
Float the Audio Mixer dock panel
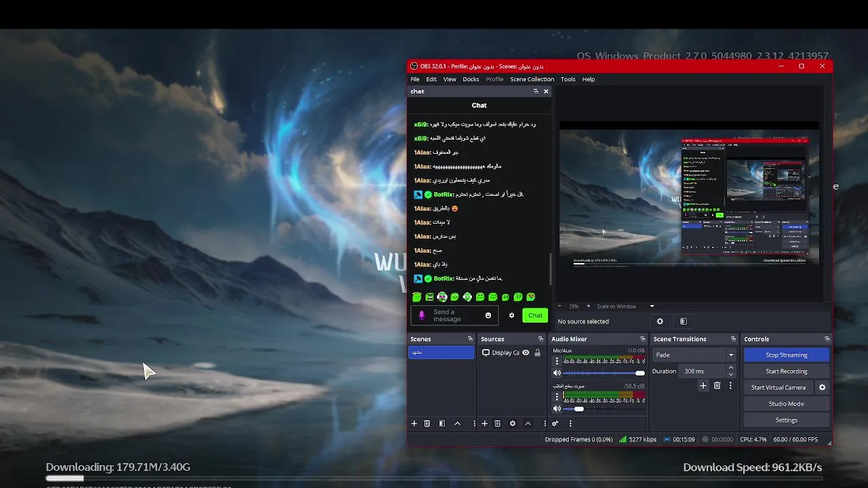643,339
